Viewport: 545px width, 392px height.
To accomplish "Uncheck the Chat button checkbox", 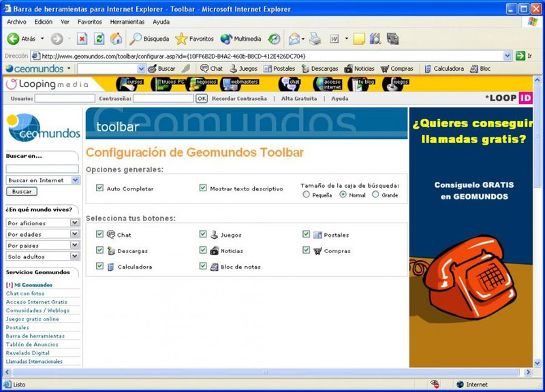I will (99, 234).
